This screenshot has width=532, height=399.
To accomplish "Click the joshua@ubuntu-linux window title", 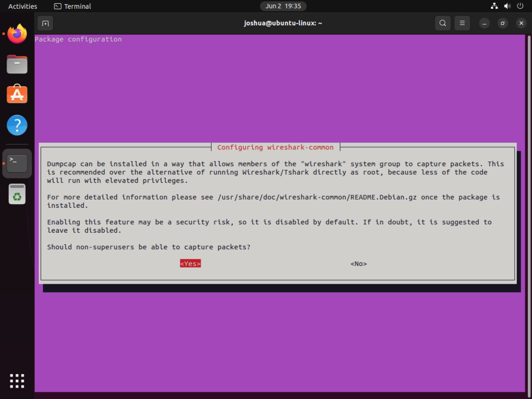I will coord(283,23).
